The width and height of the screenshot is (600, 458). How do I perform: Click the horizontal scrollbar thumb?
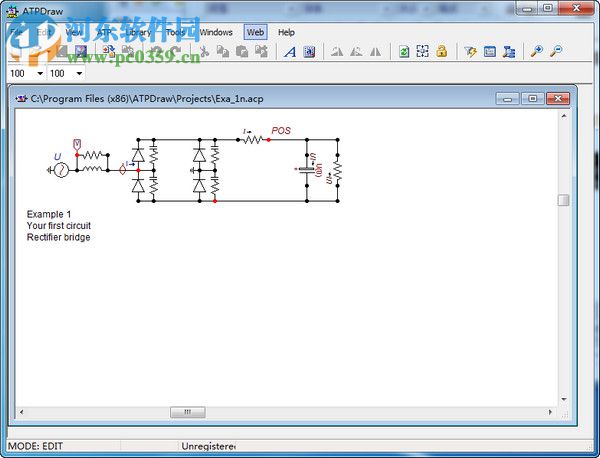pyautogui.click(x=187, y=412)
